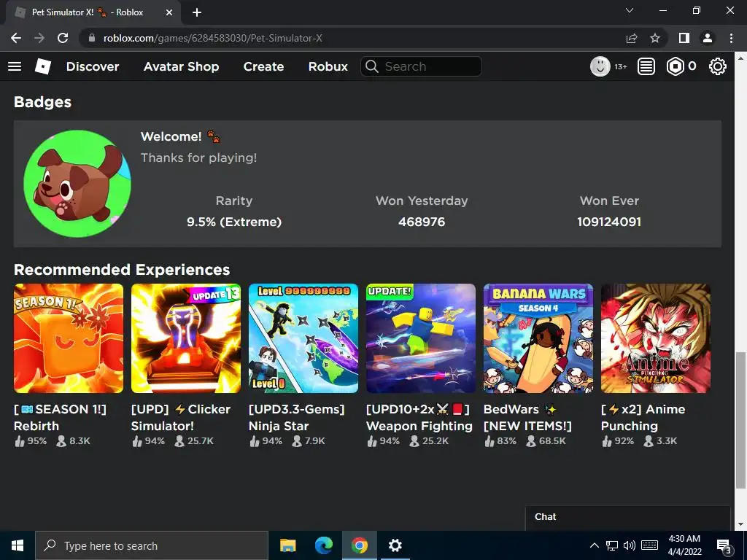747x560 pixels.
Task: Open the BedWars game thumbnail
Action: click(538, 338)
